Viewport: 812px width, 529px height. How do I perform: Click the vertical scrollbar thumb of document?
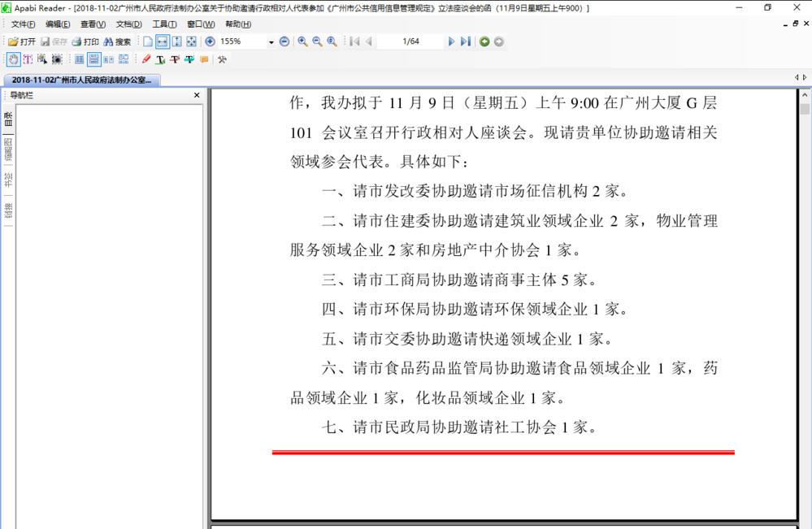pyautogui.click(x=805, y=109)
